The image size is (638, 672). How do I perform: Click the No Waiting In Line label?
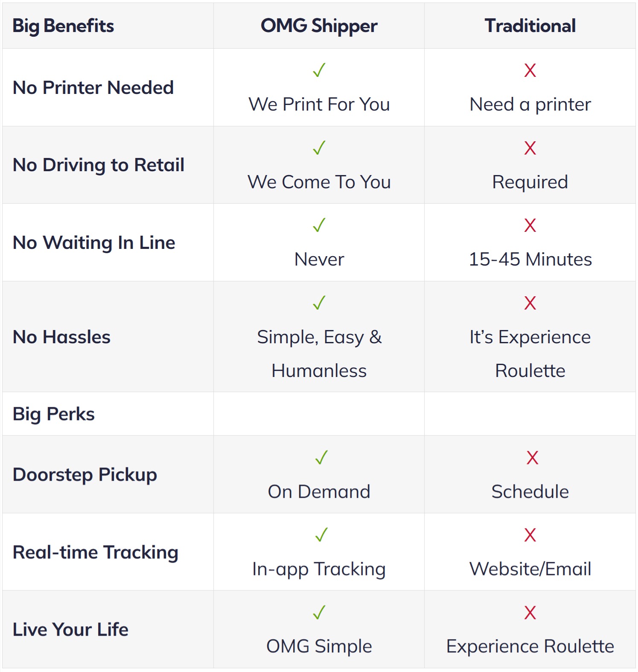[x=94, y=243]
